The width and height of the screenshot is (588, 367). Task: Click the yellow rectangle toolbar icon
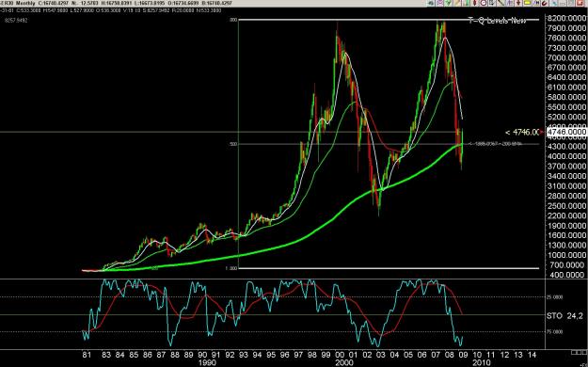pos(527,3)
